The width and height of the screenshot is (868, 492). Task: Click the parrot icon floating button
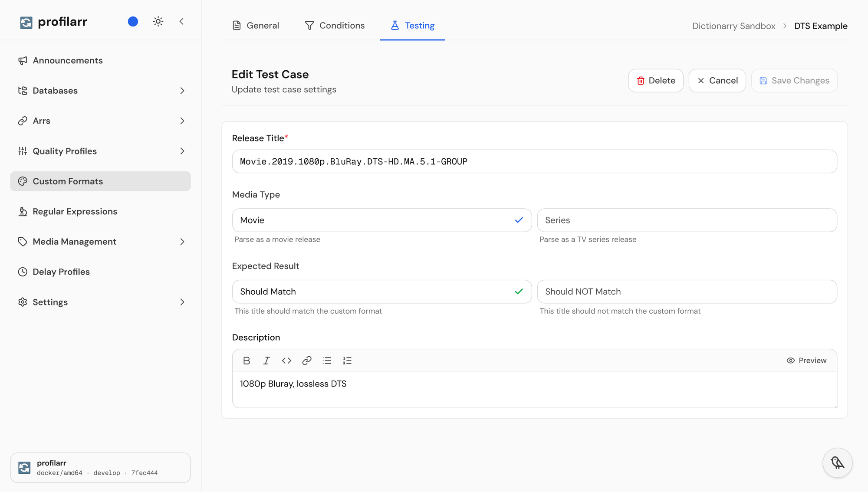[x=838, y=463]
